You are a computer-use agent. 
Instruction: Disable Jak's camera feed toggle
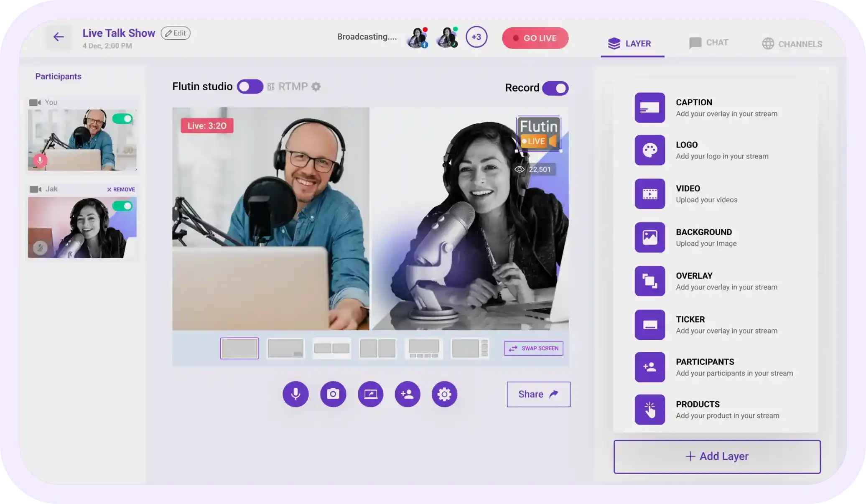122,206
